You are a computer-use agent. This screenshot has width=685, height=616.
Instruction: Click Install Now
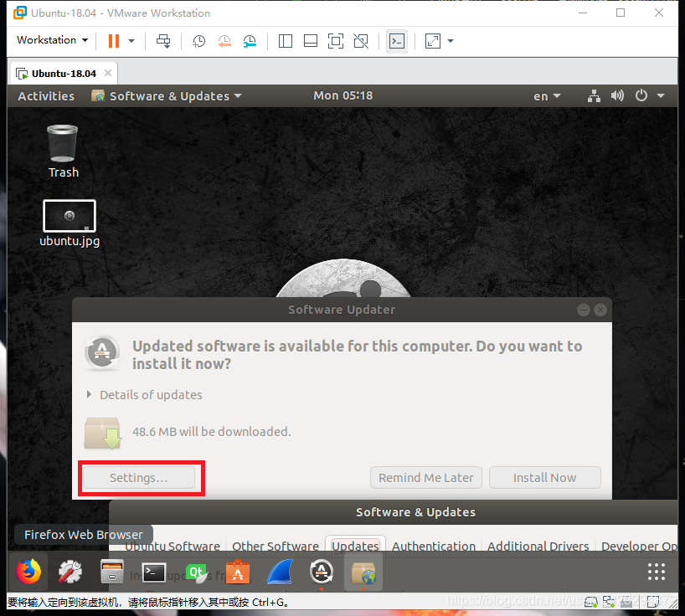545,478
